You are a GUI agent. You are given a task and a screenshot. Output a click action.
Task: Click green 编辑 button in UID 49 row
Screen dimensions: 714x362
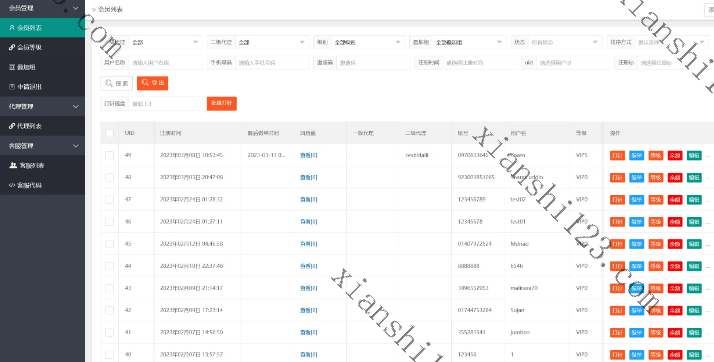(694, 155)
